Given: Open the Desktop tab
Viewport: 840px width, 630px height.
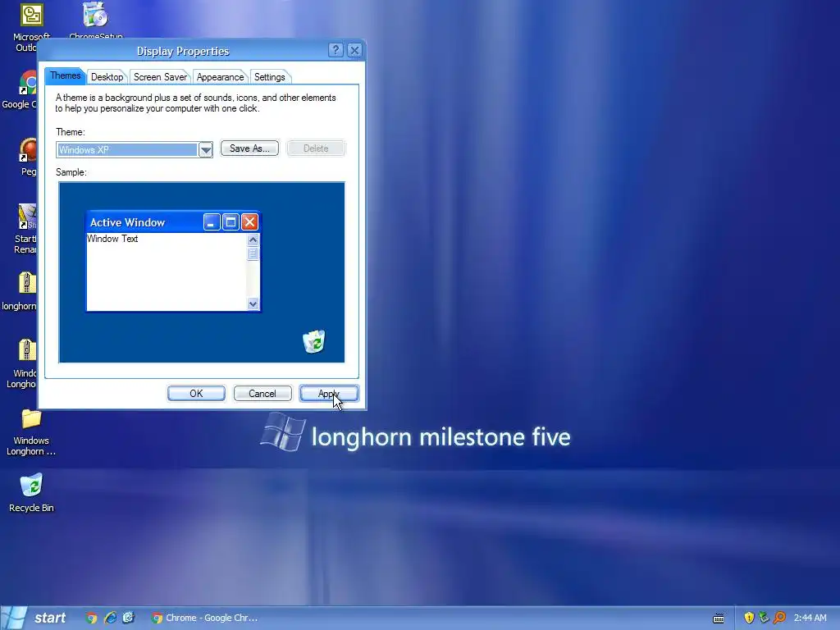Looking at the screenshot, I should [x=107, y=77].
